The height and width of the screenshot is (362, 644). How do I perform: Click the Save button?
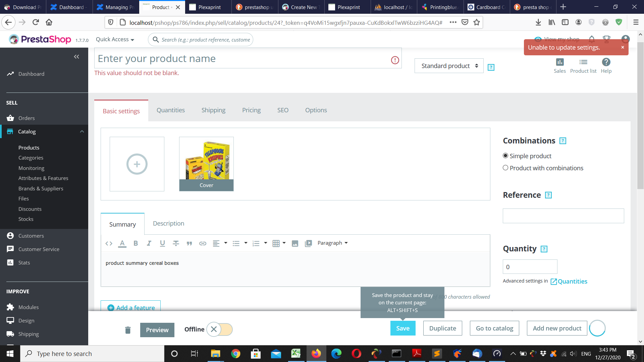coord(402,328)
